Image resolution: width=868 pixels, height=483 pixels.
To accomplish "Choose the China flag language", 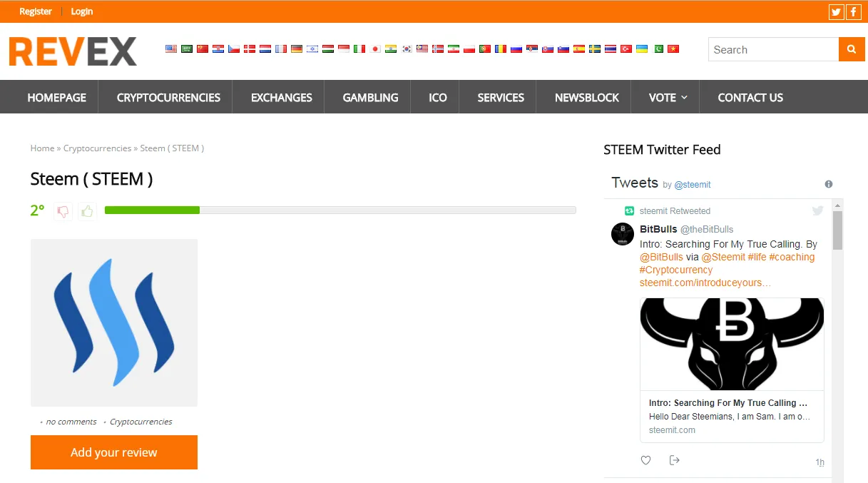I will pyautogui.click(x=203, y=49).
